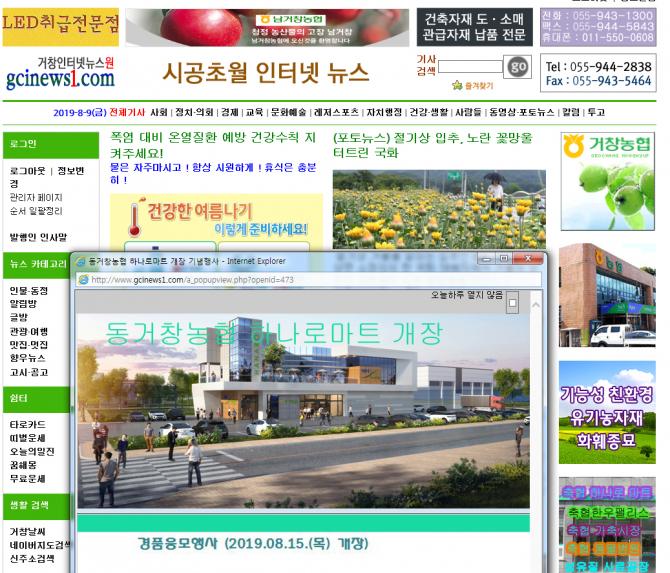Viewport: 670px width, 573px height.
Task: Tick the 오늘하루 열지 않음 checkbox in popup
Action: coord(512,303)
